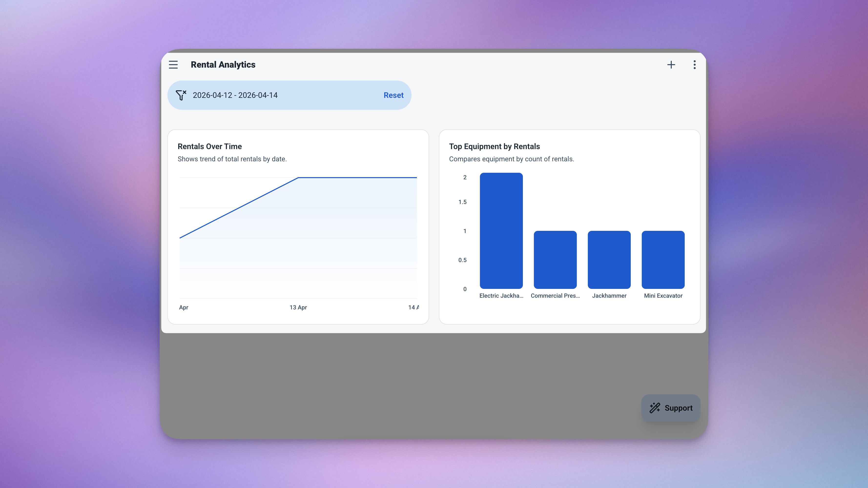Open the navigation drawer menu
This screenshot has height=488, width=868.
(x=173, y=65)
